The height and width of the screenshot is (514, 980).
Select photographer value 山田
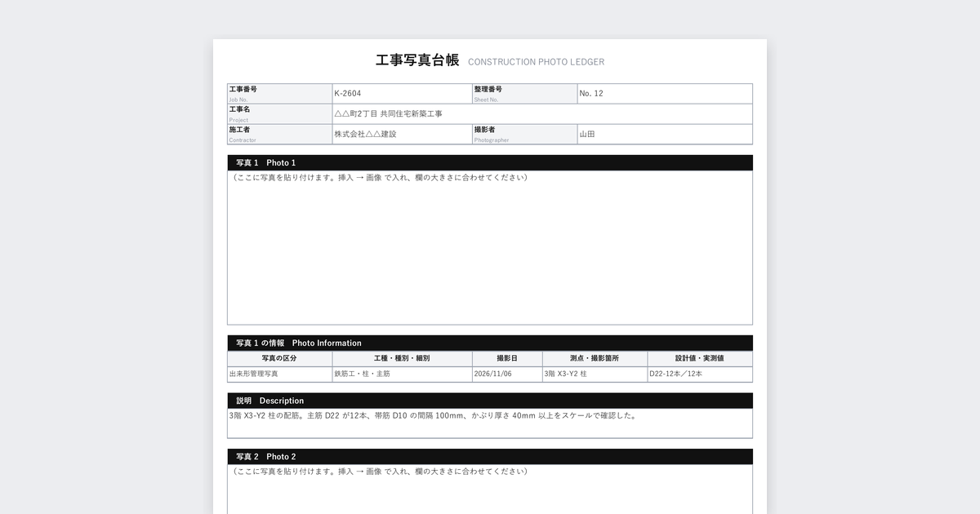coord(587,135)
